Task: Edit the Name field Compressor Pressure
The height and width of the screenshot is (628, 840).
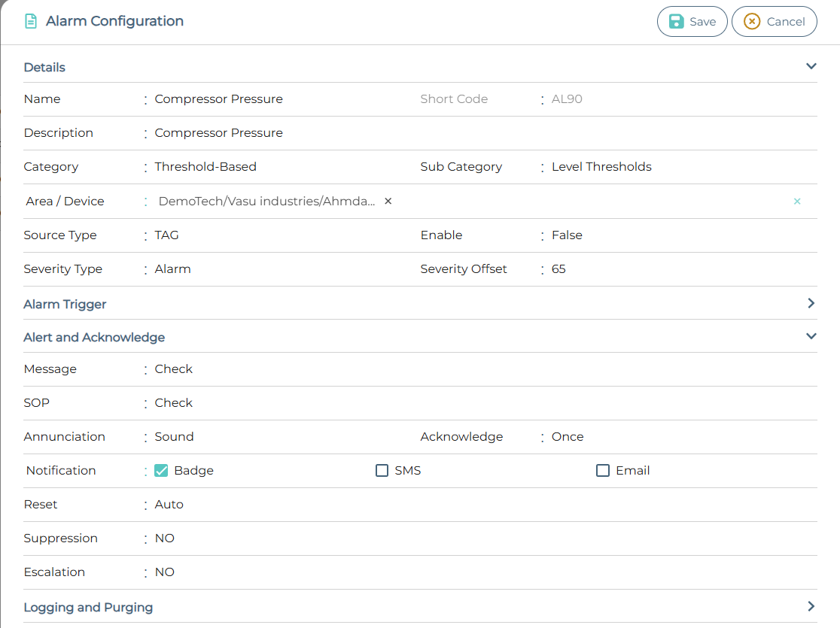Action: [219, 99]
